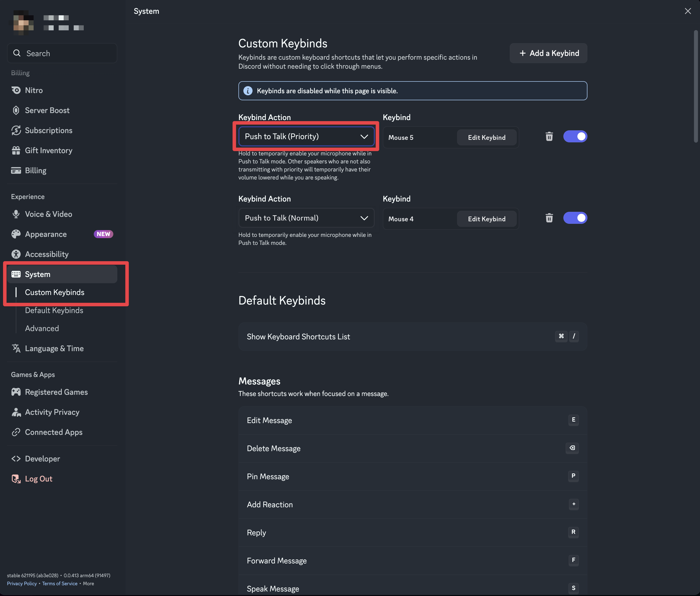Open Voice & Video settings

pos(62,214)
